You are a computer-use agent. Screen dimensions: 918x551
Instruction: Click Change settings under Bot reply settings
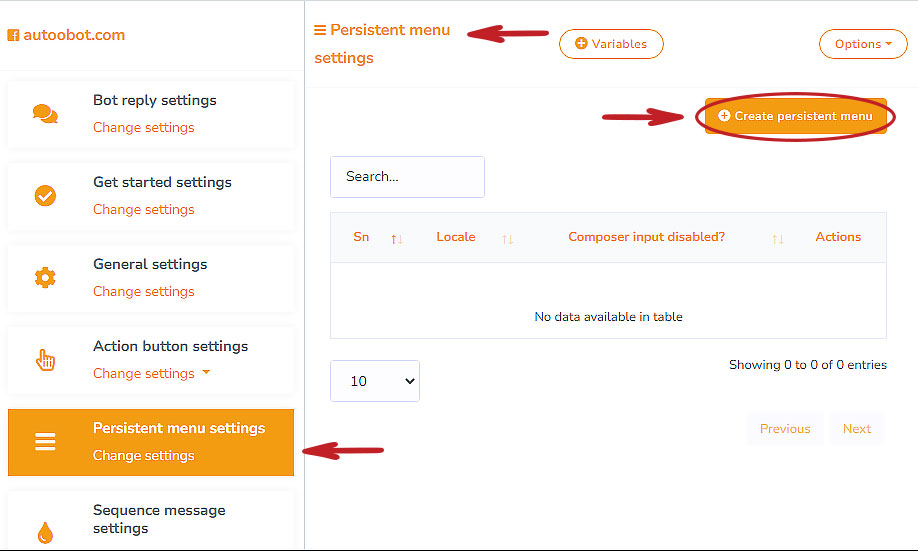[x=144, y=127]
